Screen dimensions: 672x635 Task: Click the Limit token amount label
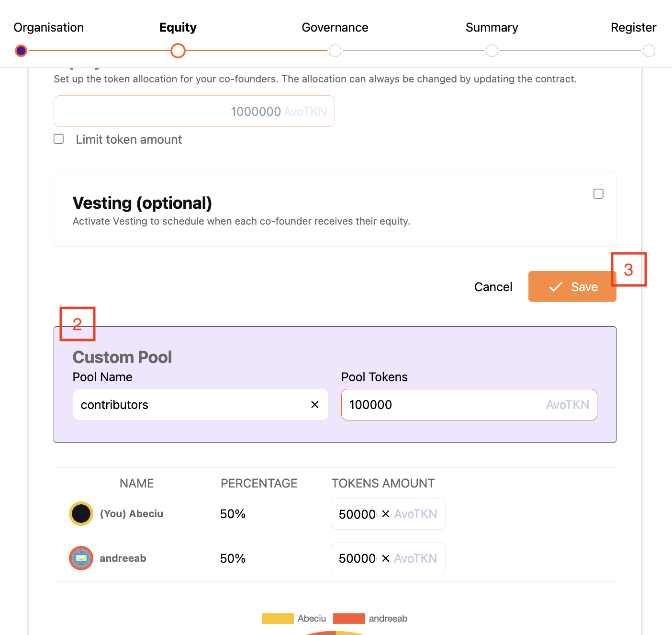[x=129, y=139]
